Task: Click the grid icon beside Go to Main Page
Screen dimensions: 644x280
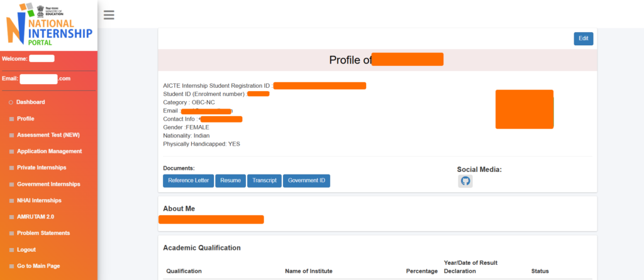Action: [x=11, y=266]
